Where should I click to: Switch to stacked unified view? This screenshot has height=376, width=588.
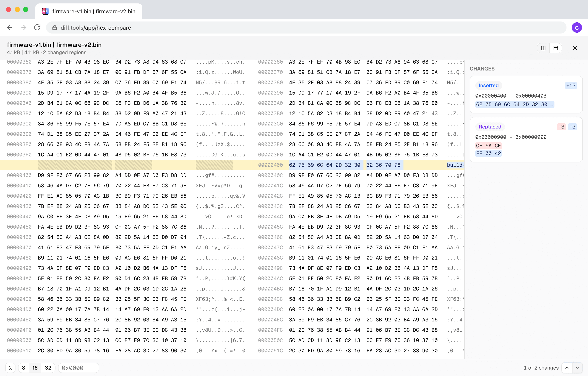(556, 48)
